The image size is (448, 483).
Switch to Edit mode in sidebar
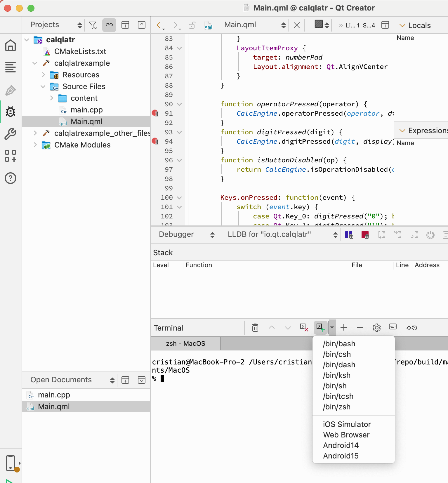pos(11,67)
